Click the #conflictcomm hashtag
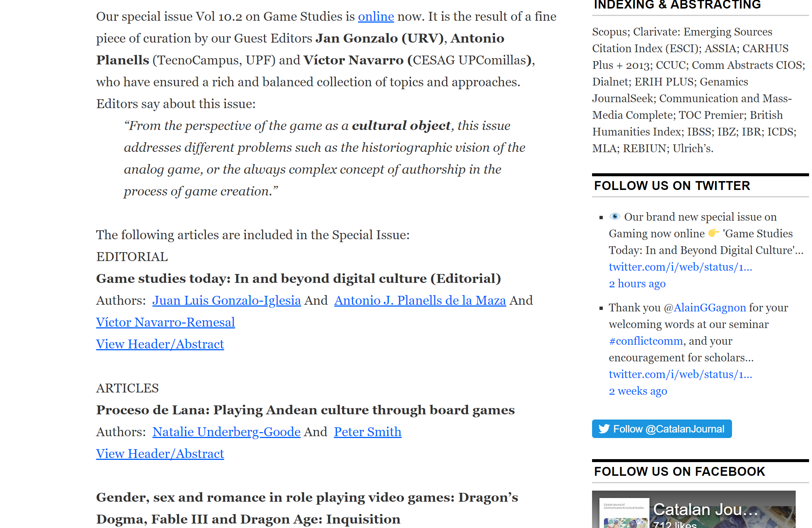 [645, 341]
